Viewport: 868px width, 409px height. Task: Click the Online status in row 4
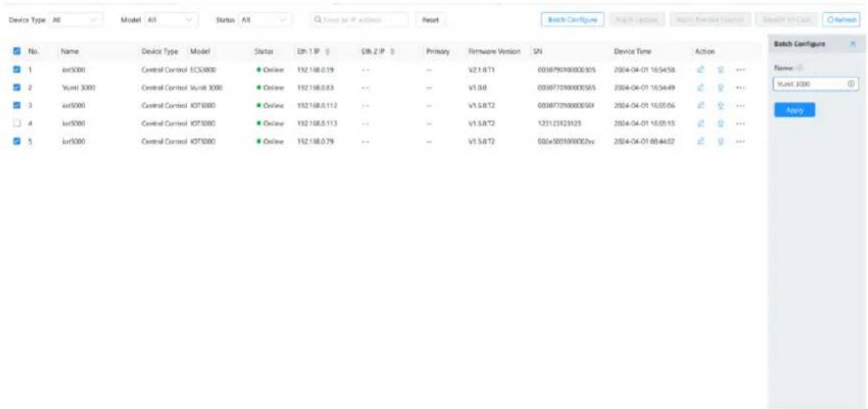(x=270, y=123)
